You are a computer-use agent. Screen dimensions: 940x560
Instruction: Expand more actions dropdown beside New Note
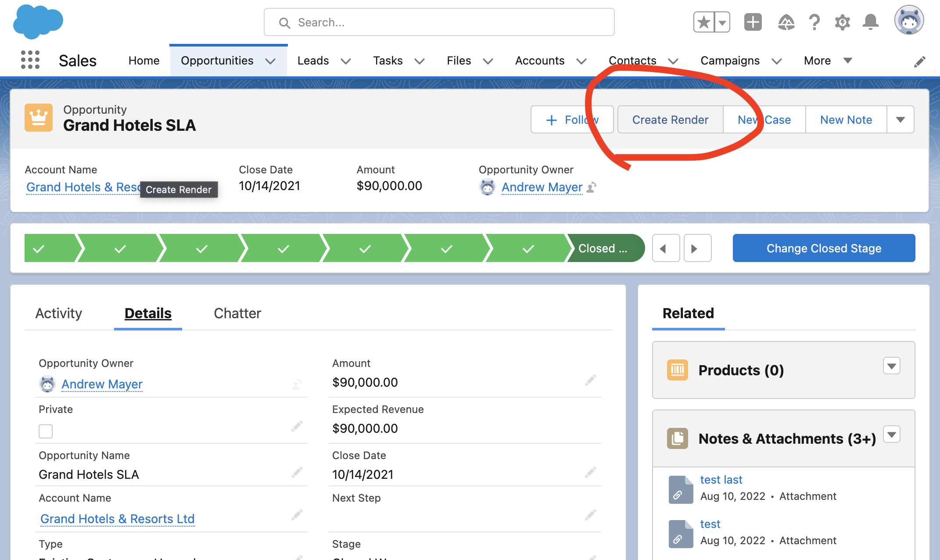pyautogui.click(x=901, y=120)
